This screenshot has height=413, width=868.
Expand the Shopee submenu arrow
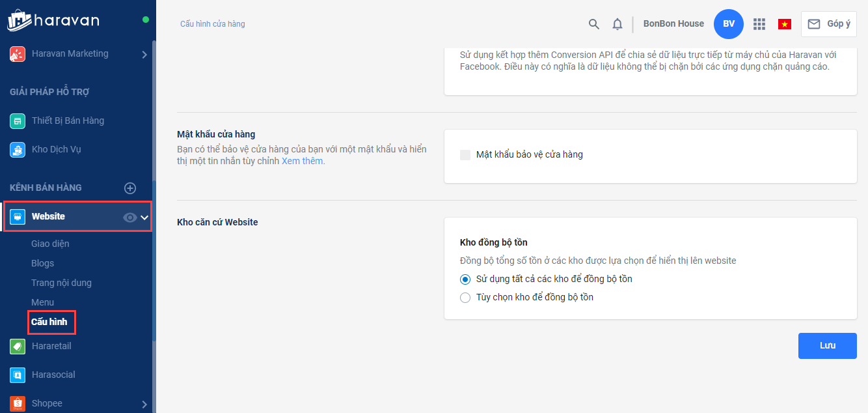144,405
